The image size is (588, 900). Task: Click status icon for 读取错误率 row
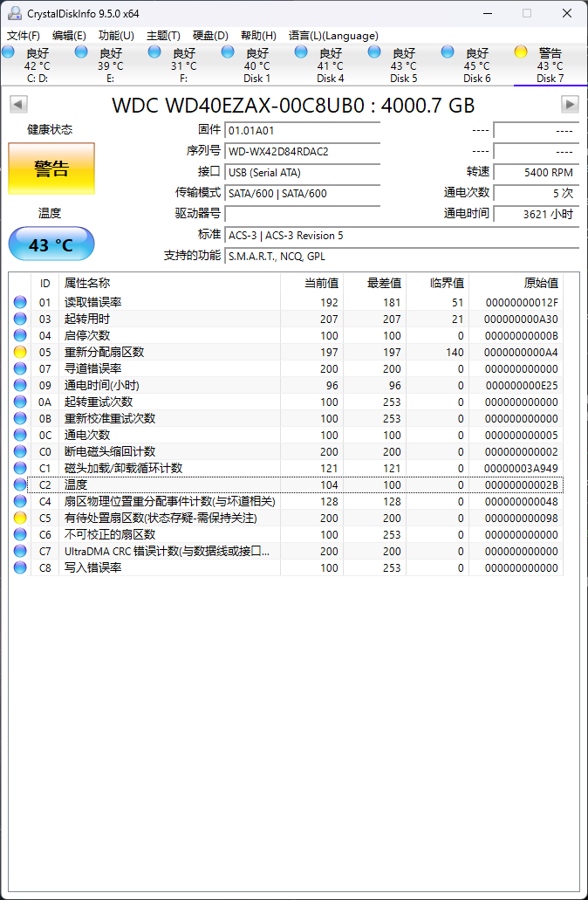coord(20,302)
